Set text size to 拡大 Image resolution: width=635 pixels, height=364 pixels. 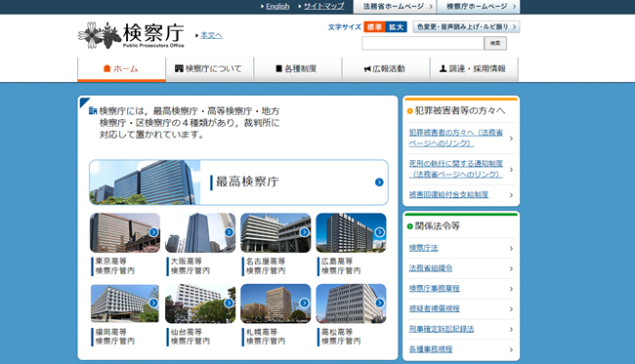click(396, 26)
